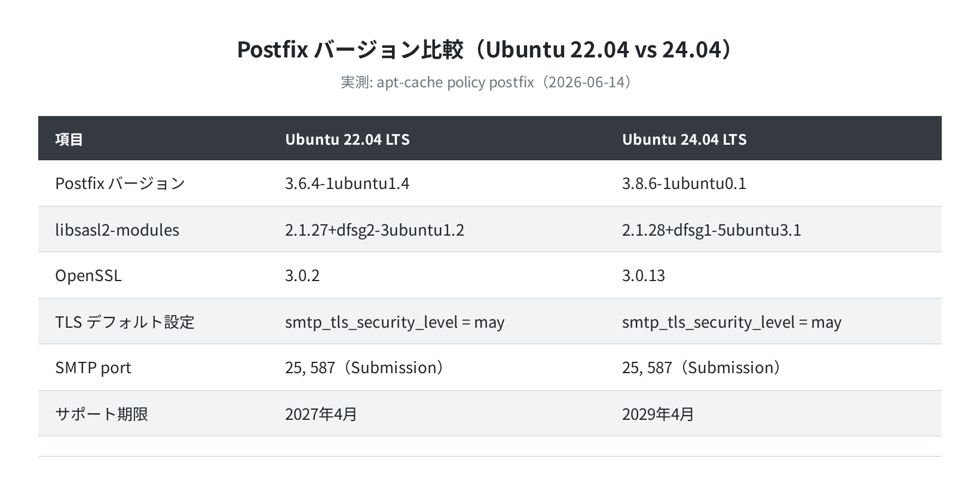Click the OpenSSL row label
The height and width of the screenshot is (494, 980).
pyautogui.click(x=88, y=276)
